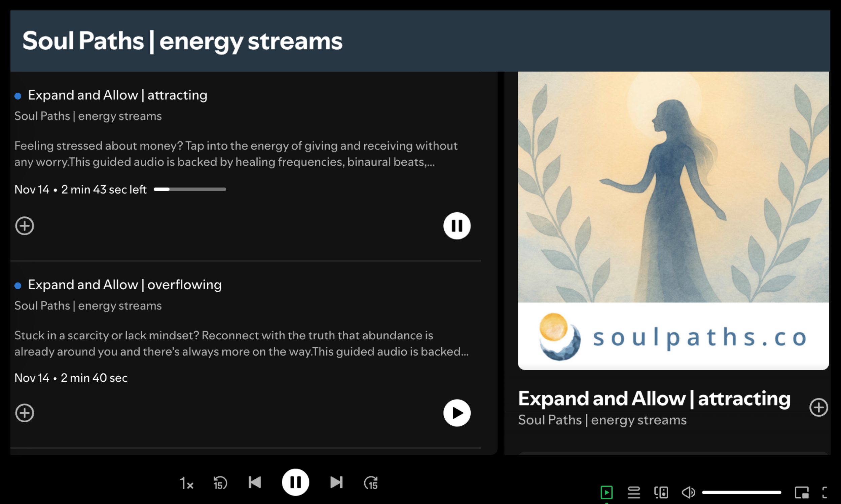Open the Soul Paths show link under the cover art
The width and height of the screenshot is (841, 504).
tap(602, 420)
